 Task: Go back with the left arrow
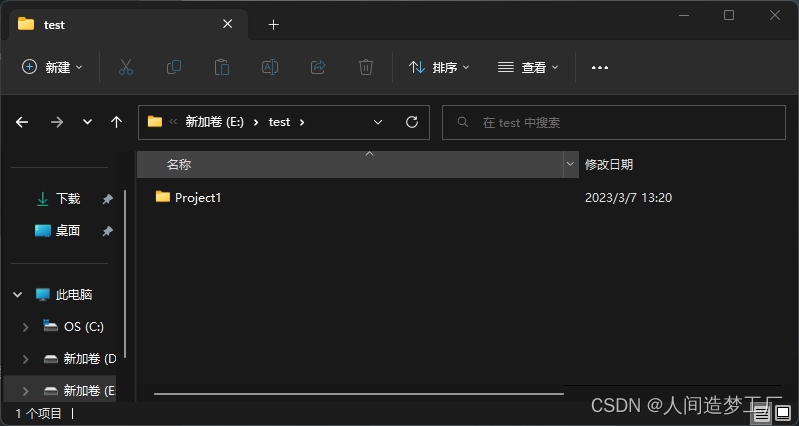(x=22, y=122)
